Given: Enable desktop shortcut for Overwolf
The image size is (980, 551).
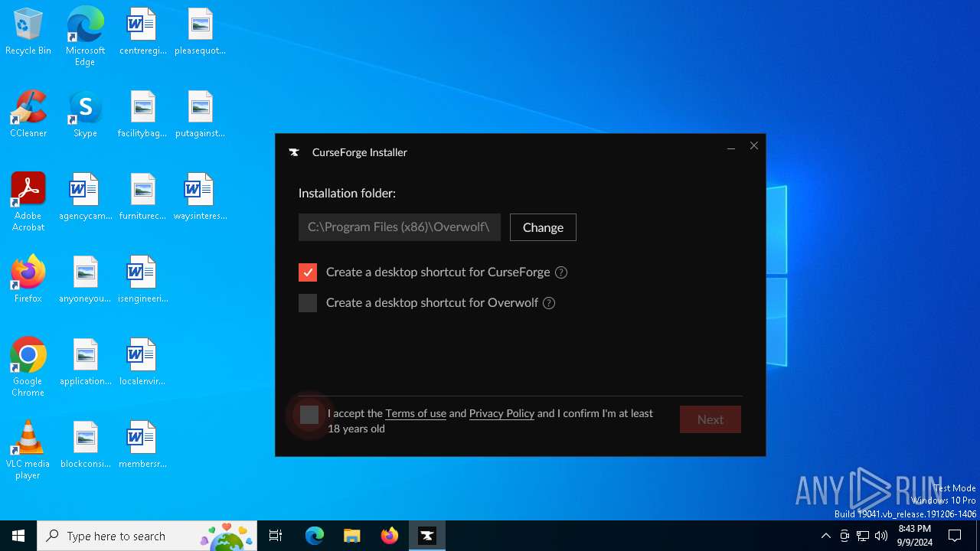Looking at the screenshot, I should (308, 303).
